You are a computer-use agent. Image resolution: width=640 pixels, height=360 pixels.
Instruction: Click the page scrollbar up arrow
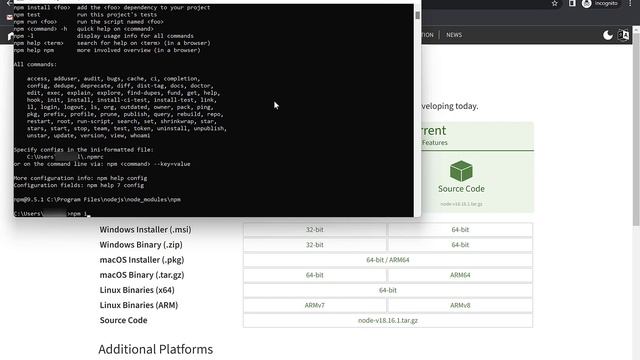[636, 29]
